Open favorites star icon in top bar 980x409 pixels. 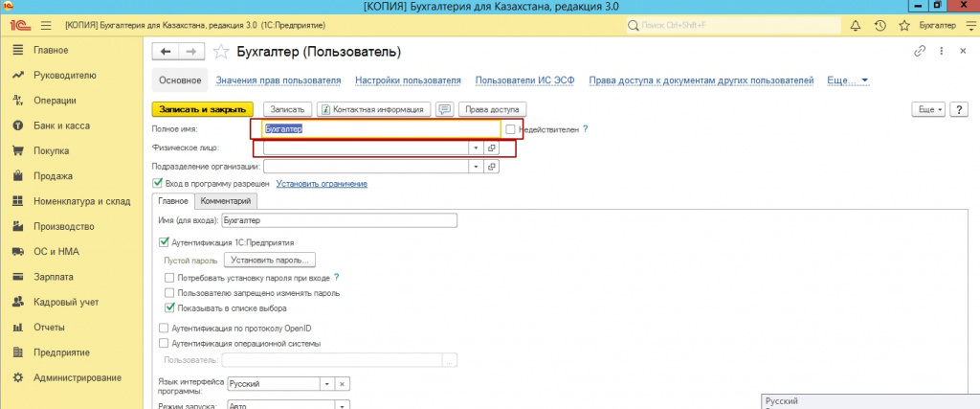[x=903, y=26]
